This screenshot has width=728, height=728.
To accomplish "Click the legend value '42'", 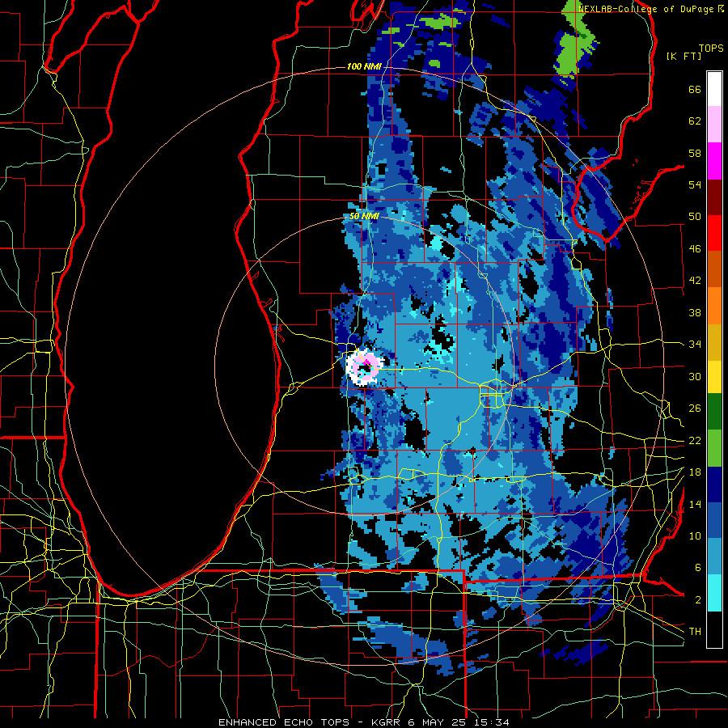I will click(695, 280).
